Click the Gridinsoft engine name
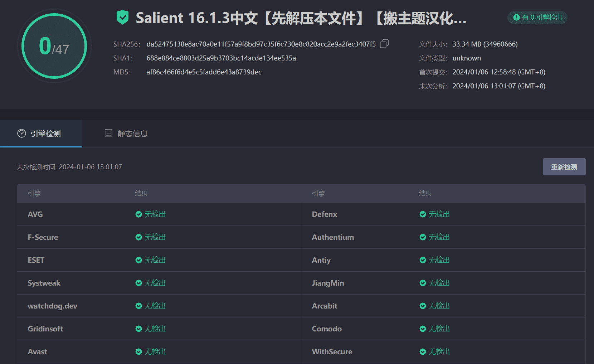594x364 pixels. tap(45, 329)
